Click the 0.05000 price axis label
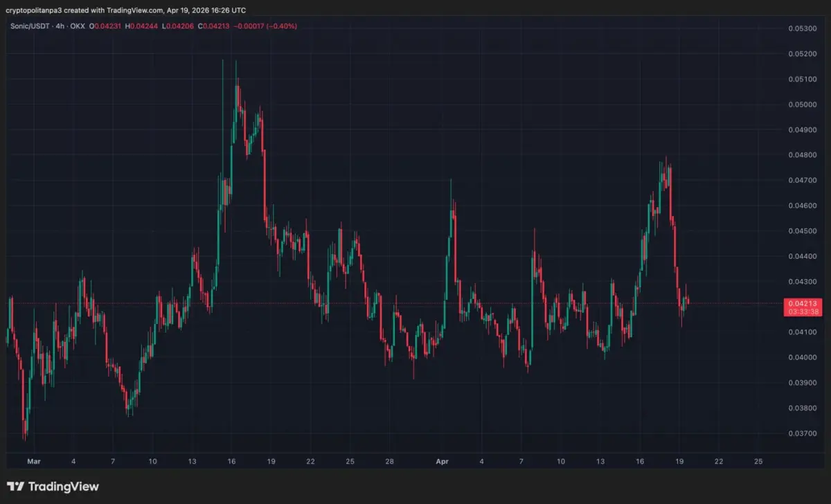The width and height of the screenshot is (831, 504). coord(802,105)
